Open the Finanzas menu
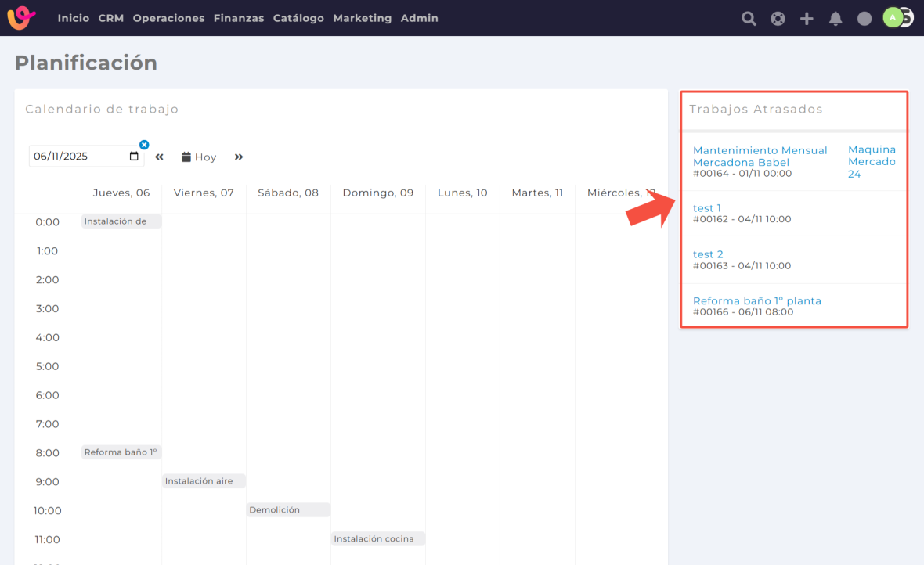The width and height of the screenshot is (924, 565). (x=238, y=18)
